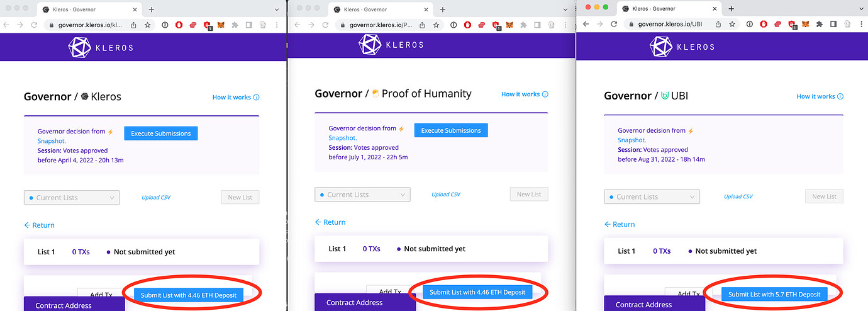Viewport: 868px width, 311px height.
Task: Open the side panel icon in UBI window
Action: point(833,25)
